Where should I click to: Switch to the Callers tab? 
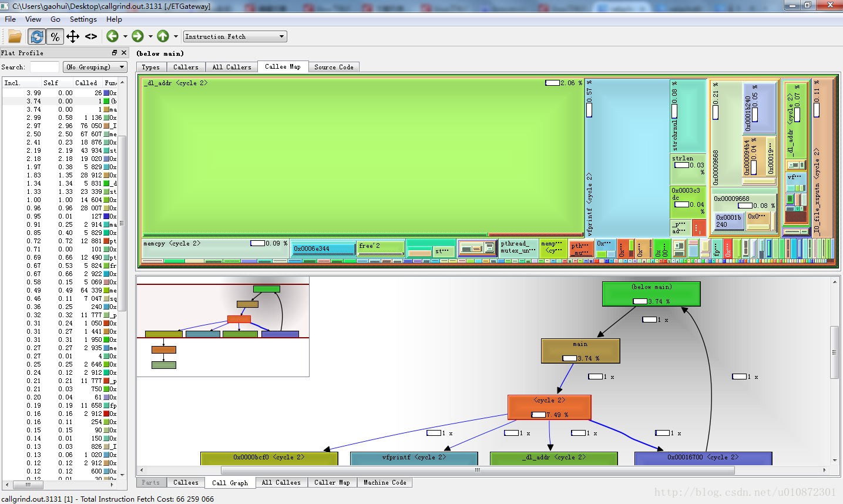click(186, 67)
